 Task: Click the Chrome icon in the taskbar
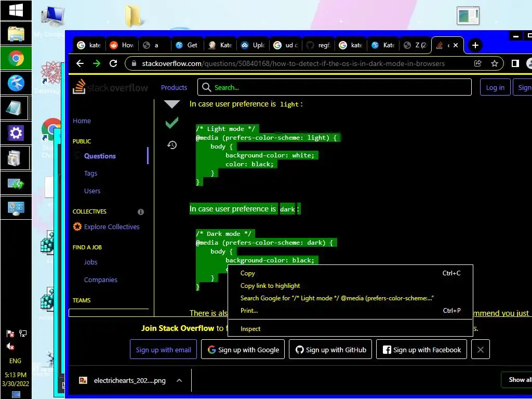pos(16,58)
